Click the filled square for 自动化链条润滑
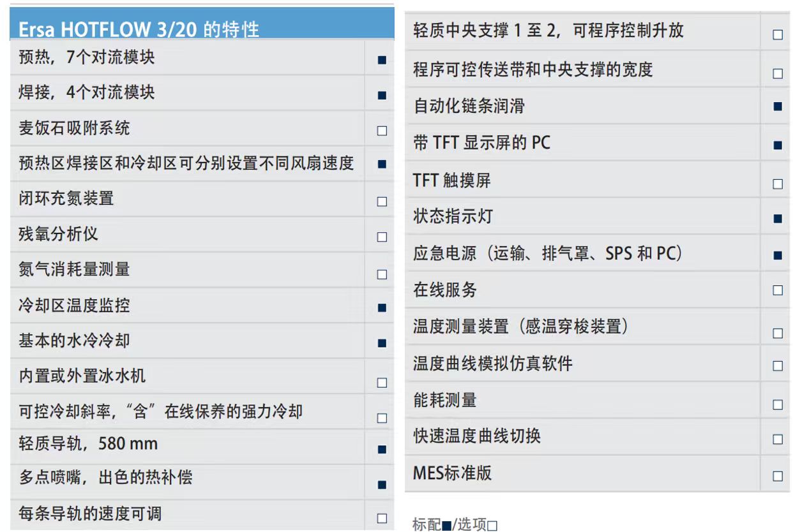 point(777,107)
